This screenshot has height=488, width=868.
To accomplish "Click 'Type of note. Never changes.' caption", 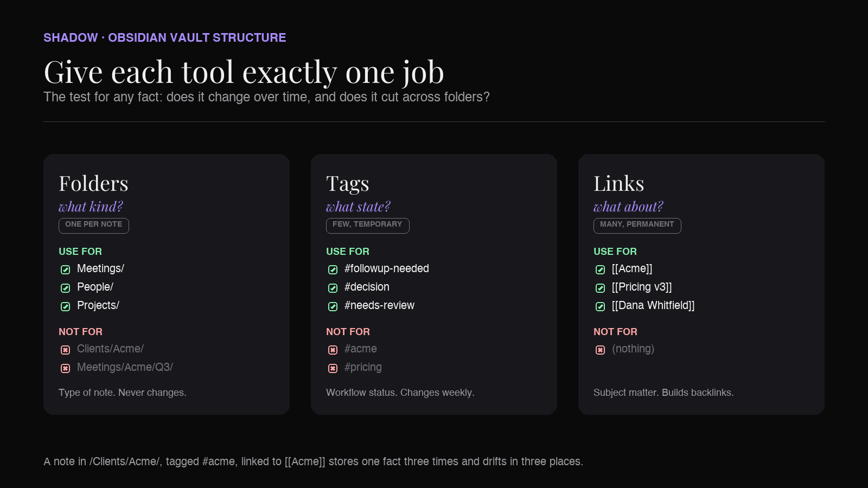I will (x=123, y=393).
